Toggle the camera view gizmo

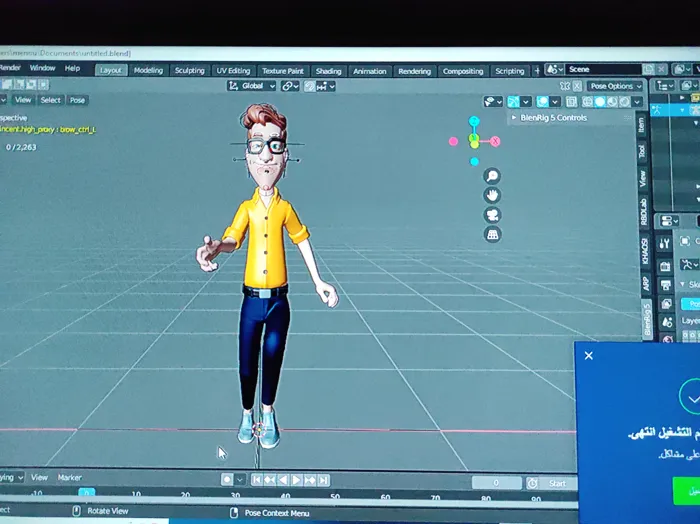point(492,215)
